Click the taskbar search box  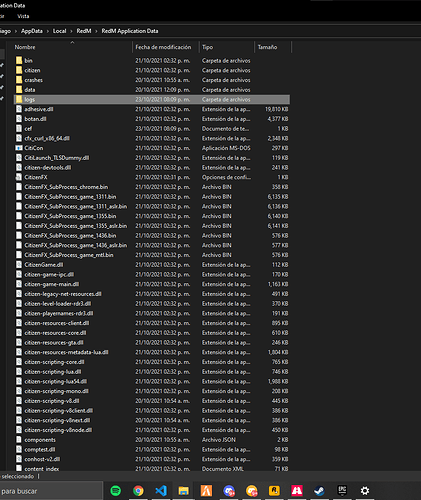pyautogui.click(x=51, y=491)
